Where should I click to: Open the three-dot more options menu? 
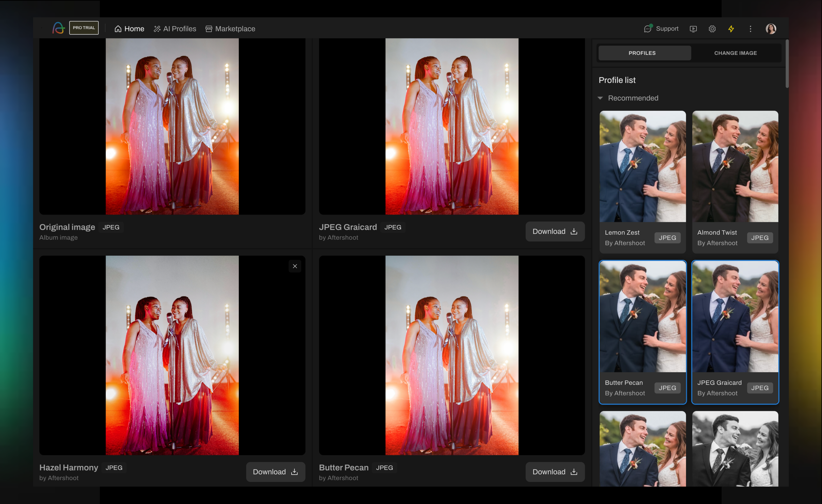coord(750,29)
